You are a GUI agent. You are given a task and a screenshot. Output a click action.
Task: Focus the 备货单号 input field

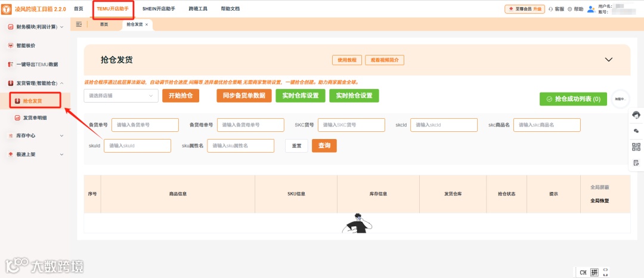(145, 125)
